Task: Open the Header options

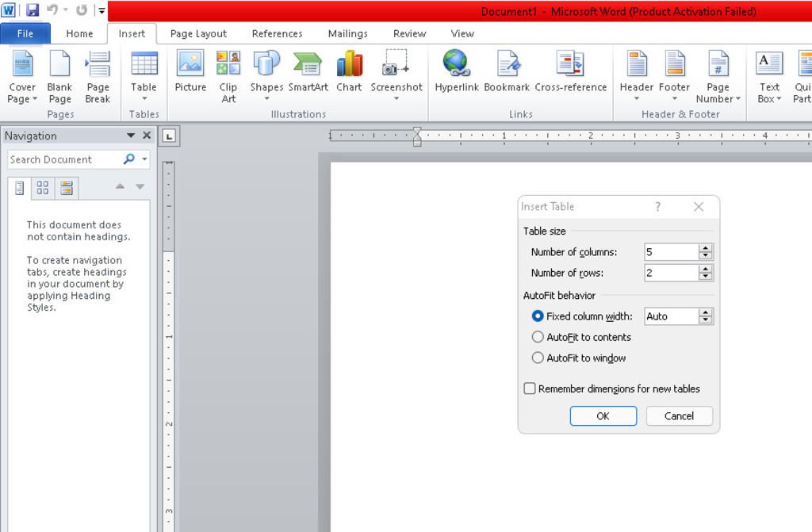Action: (637, 76)
